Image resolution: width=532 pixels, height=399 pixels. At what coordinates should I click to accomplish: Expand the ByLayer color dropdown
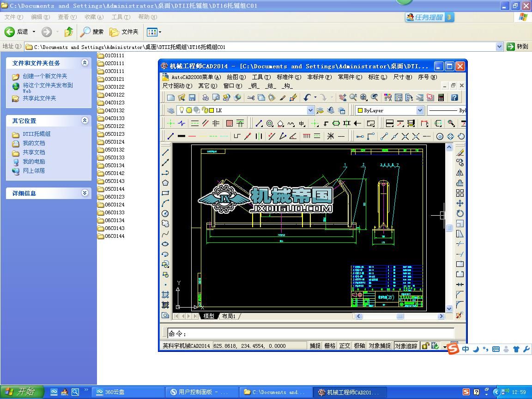click(420, 110)
